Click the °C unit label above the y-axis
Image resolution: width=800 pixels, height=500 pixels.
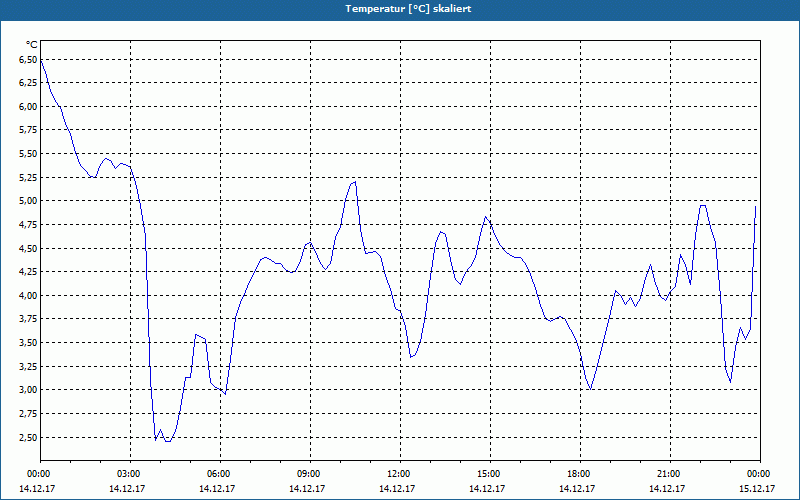click(32, 45)
